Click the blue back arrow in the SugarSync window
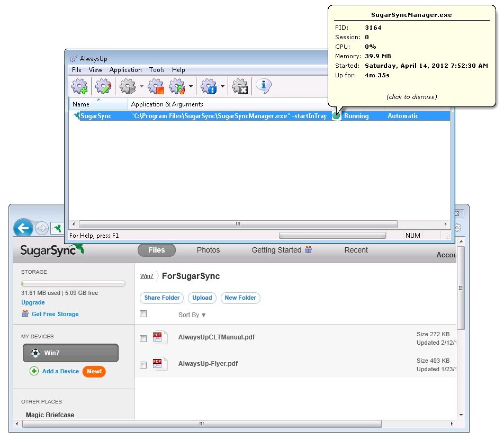The width and height of the screenshot is (504, 440). [x=23, y=228]
